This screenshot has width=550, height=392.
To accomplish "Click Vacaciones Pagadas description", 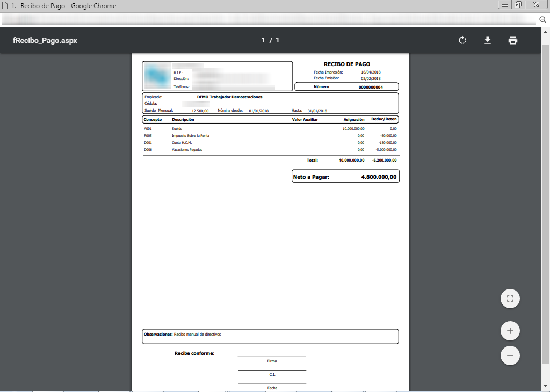I will point(187,150).
